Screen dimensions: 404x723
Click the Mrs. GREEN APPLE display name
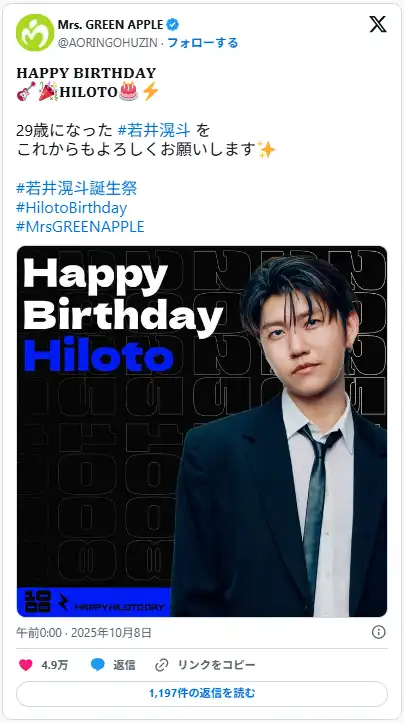(111, 24)
